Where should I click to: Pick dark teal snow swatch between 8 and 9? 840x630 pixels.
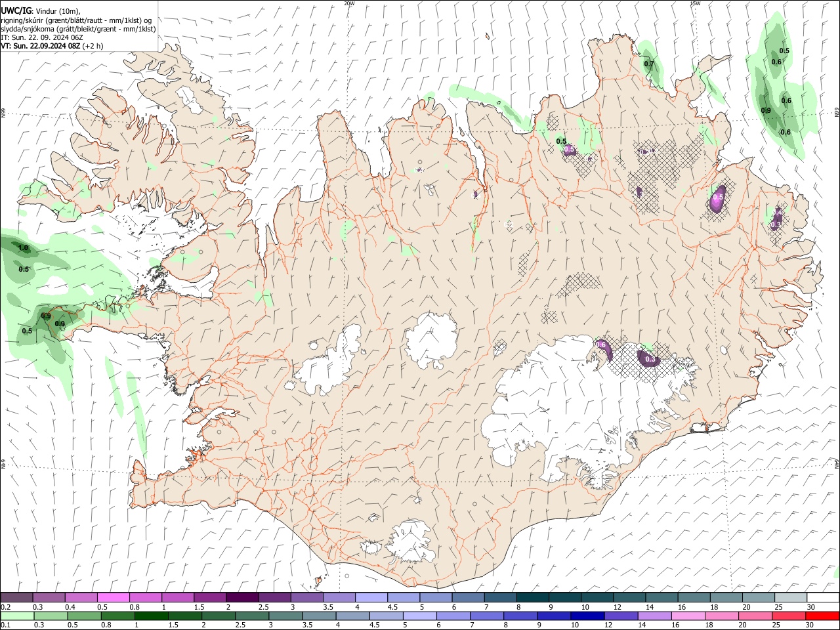coord(533,598)
